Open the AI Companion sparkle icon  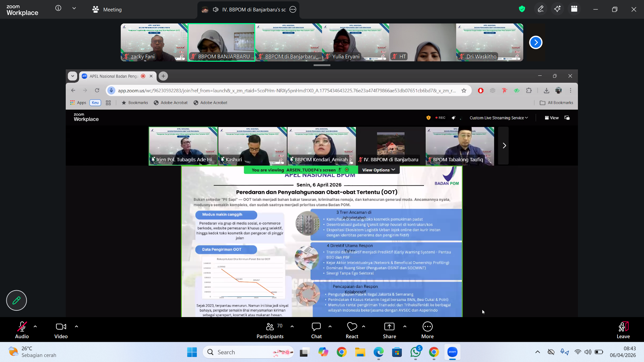click(557, 9)
